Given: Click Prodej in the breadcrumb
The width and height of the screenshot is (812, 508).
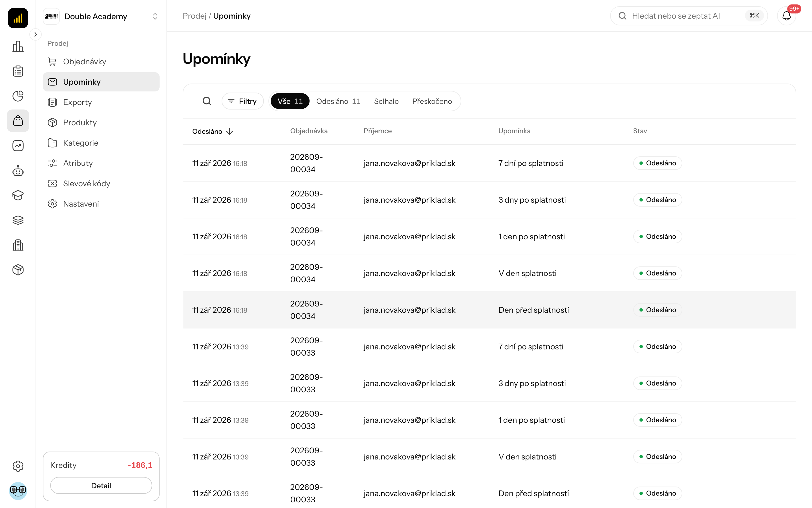Looking at the screenshot, I should point(194,16).
